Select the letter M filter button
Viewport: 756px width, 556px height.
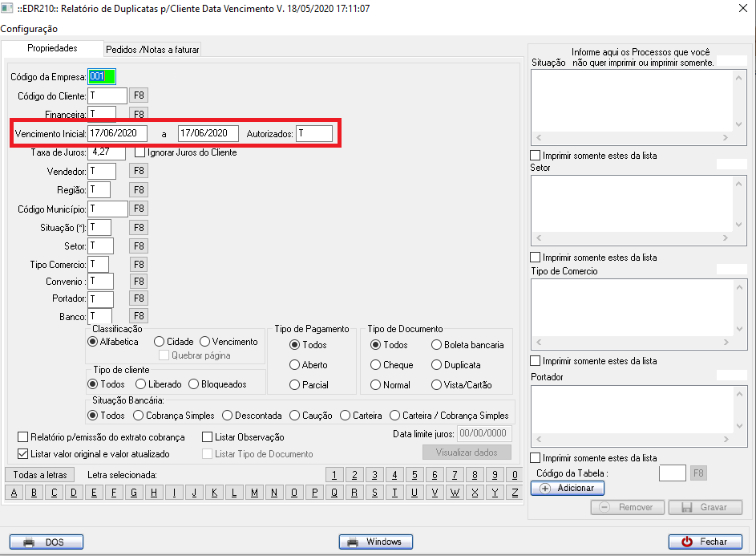coord(255,493)
